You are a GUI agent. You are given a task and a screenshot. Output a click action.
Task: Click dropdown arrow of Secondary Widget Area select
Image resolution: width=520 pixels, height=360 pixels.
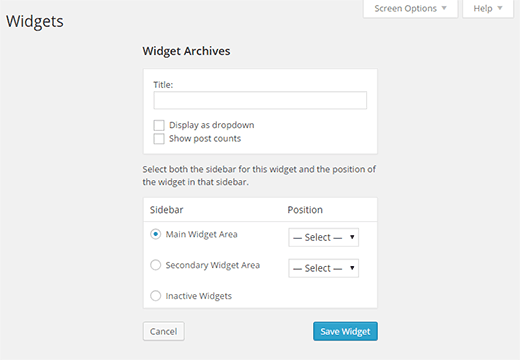click(x=352, y=268)
